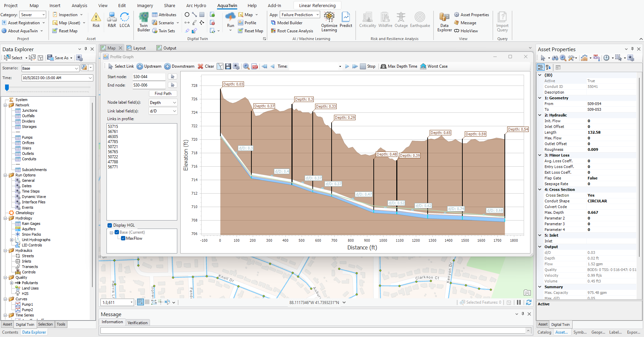Toggle the Base (Current) scenario checkbox
This screenshot has width=644, height=337.
[117, 232]
